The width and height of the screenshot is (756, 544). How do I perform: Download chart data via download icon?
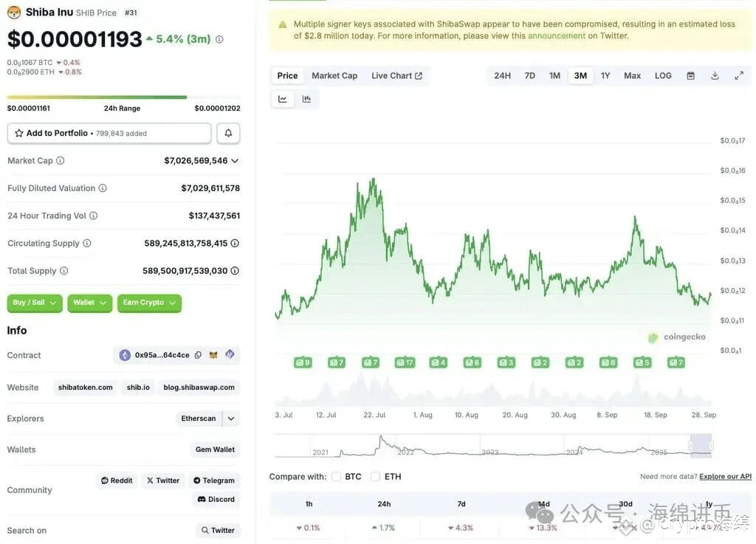pyautogui.click(x=715, y=75)
